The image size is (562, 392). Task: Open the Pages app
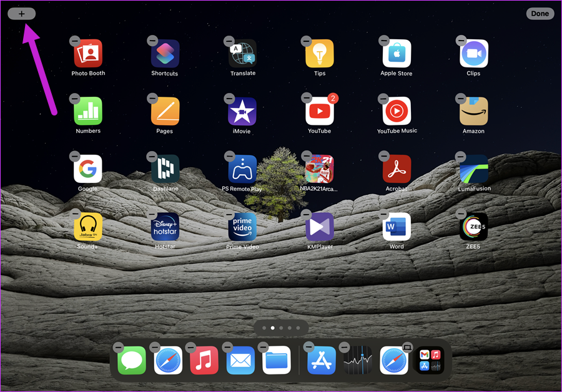click(165, 111)
